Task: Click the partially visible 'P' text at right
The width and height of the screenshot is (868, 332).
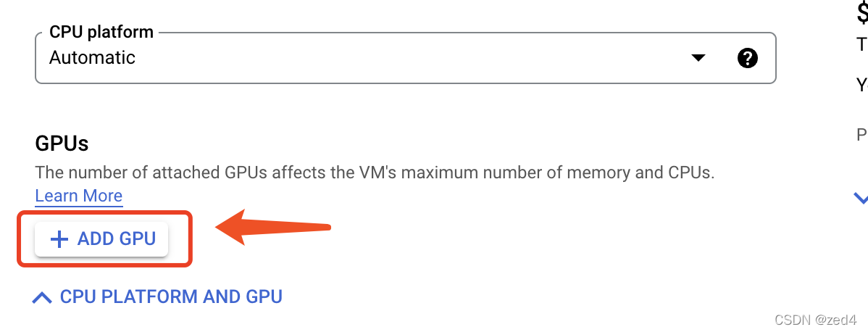Action: pos(862,135)
